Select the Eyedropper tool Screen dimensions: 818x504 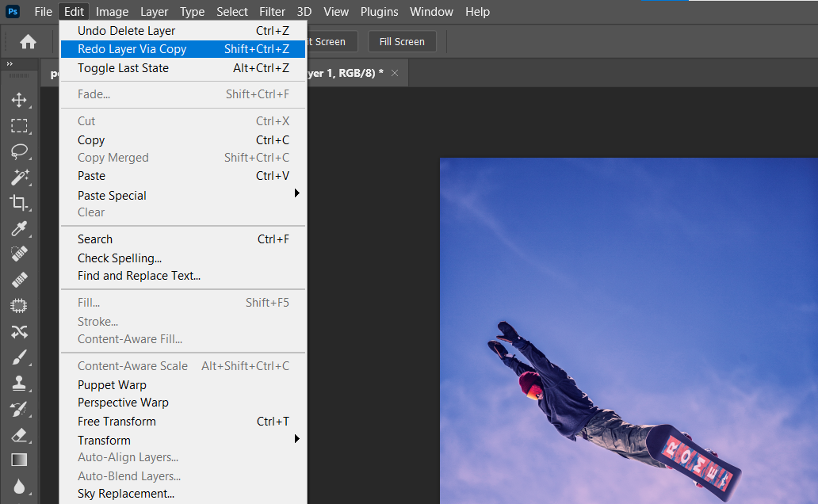pos(20,229)
